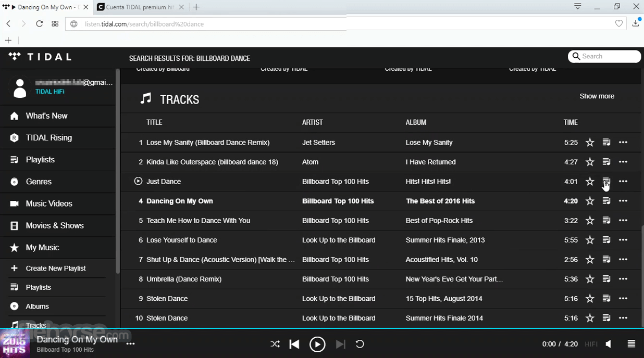Click the TIDAL search field
This screenshot has width=644, height=358.
604,56
